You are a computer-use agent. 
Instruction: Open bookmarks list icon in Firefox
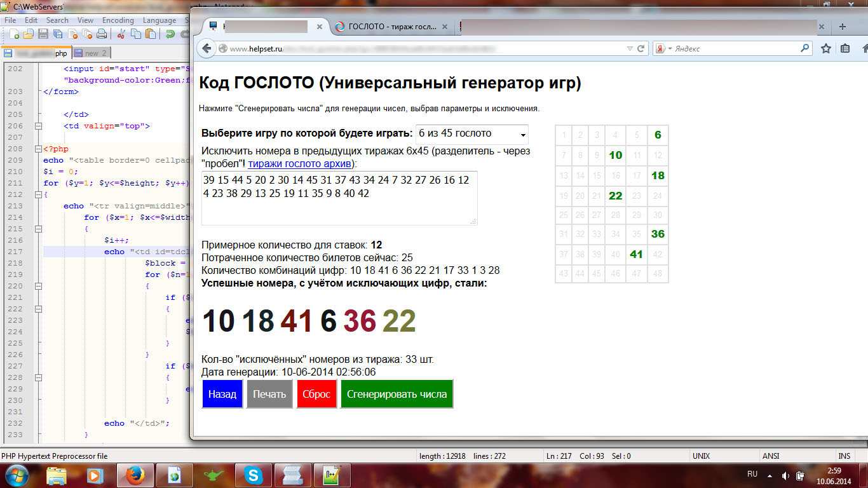tap(845, 48)
